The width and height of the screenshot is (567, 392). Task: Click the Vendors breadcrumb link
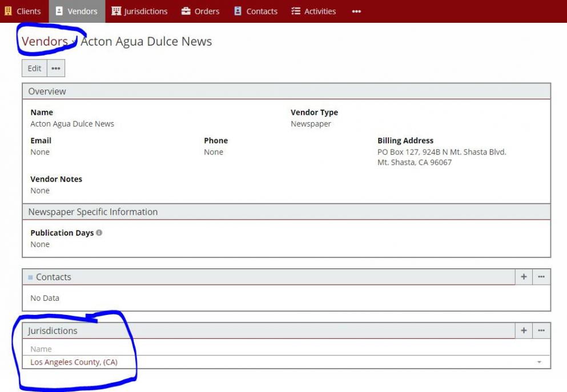45,42
